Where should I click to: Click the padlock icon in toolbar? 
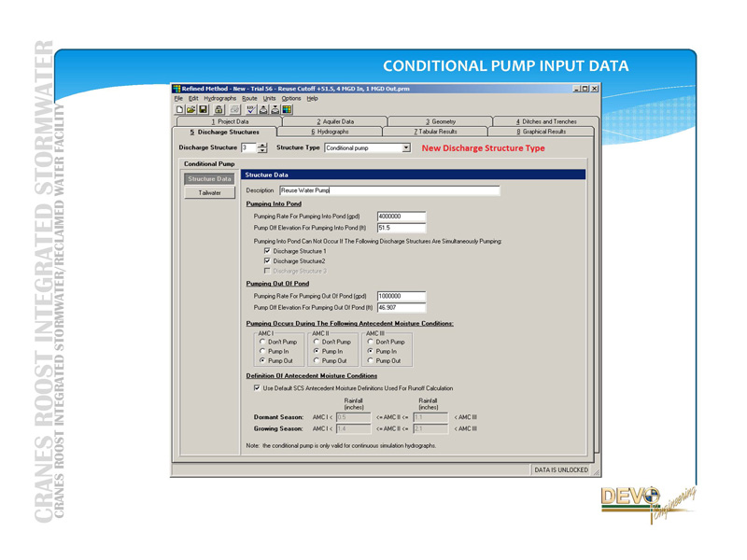218,109
